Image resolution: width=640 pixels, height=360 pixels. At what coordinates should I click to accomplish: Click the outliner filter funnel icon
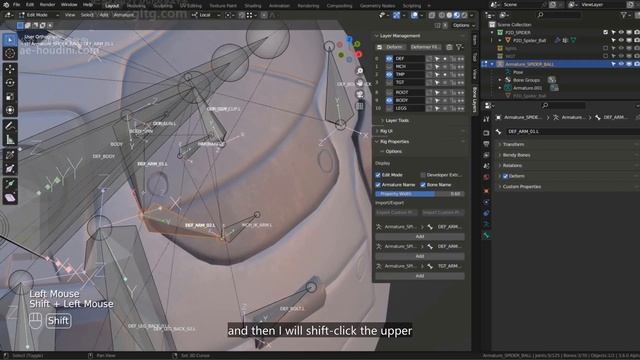click(624, 15)
